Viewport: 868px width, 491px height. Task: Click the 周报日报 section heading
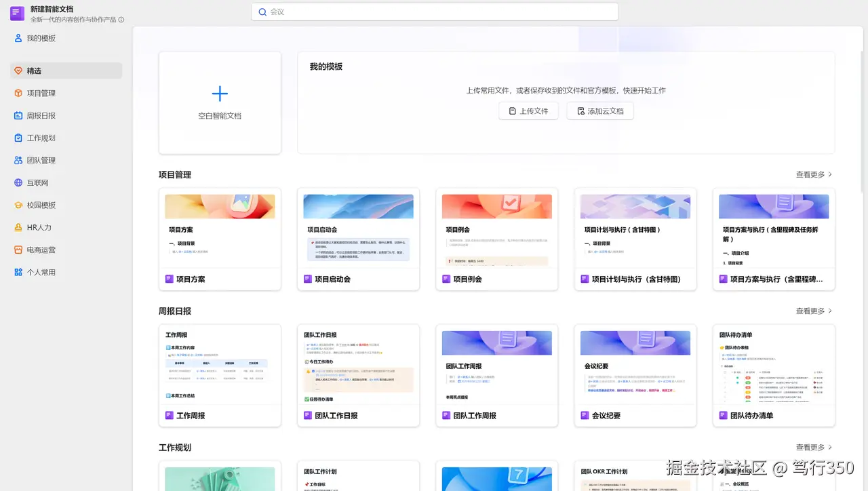175,311
